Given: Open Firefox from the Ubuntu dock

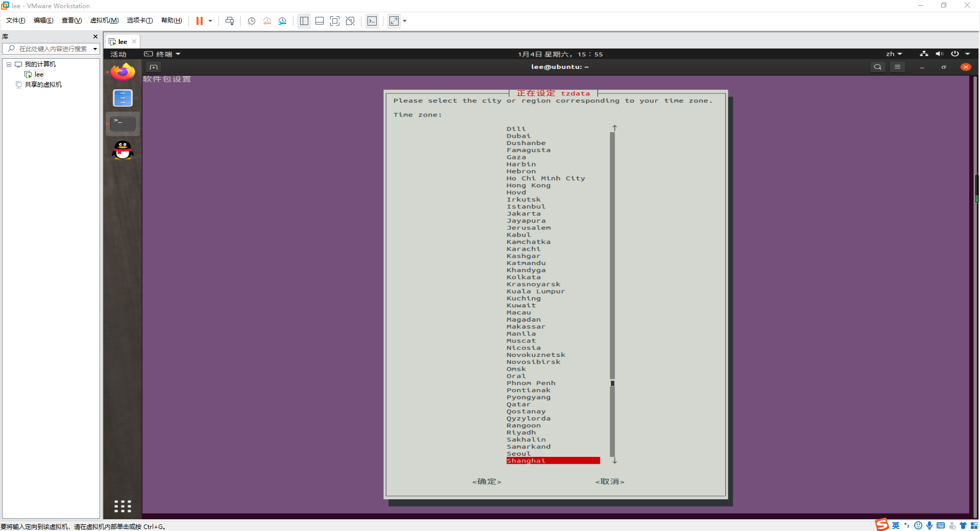Looking at the screenshot, I should 122,72.
